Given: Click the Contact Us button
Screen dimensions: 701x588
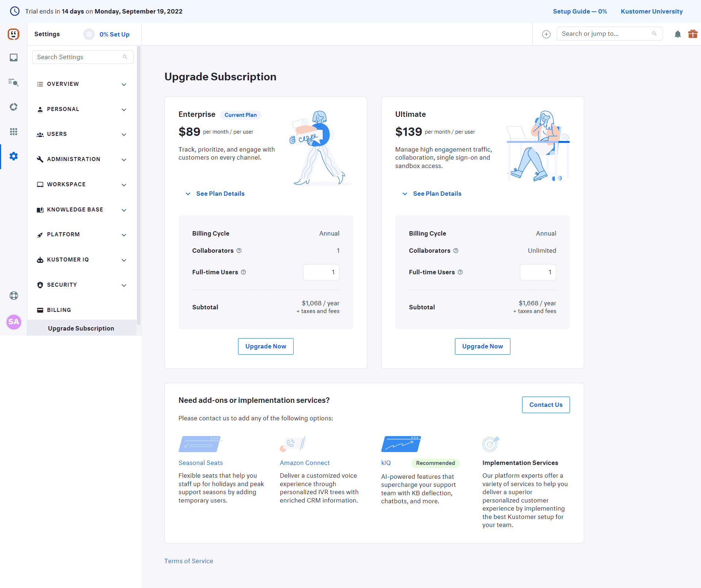Looking at the screenshot, I should click(546, 405).
